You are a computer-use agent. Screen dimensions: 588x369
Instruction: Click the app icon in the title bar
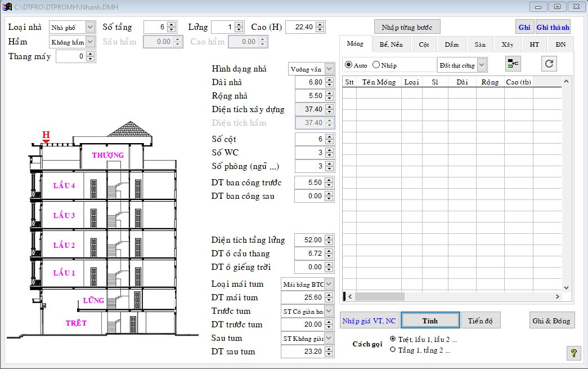click(8, 7)
